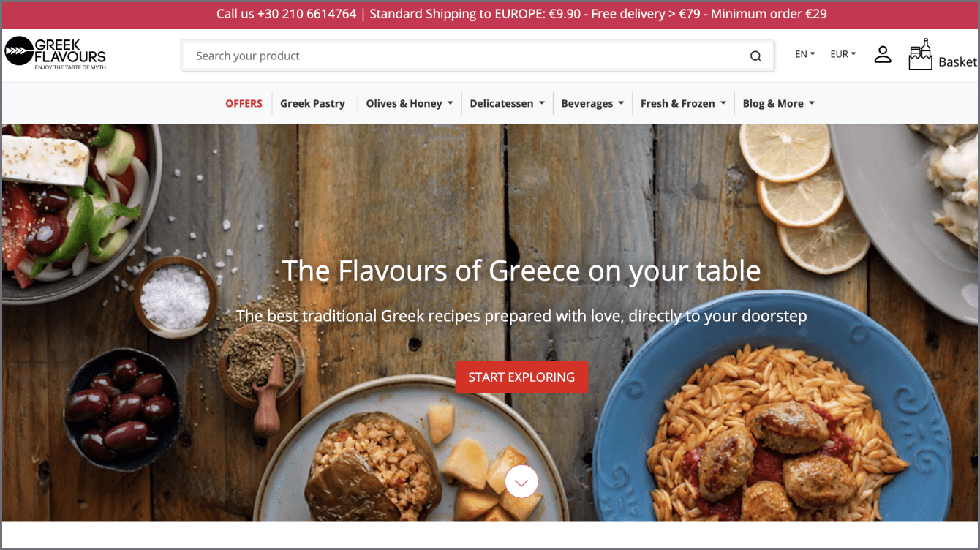Open the EUR currency dropdown
980x550 pixels.
point(843,54)
